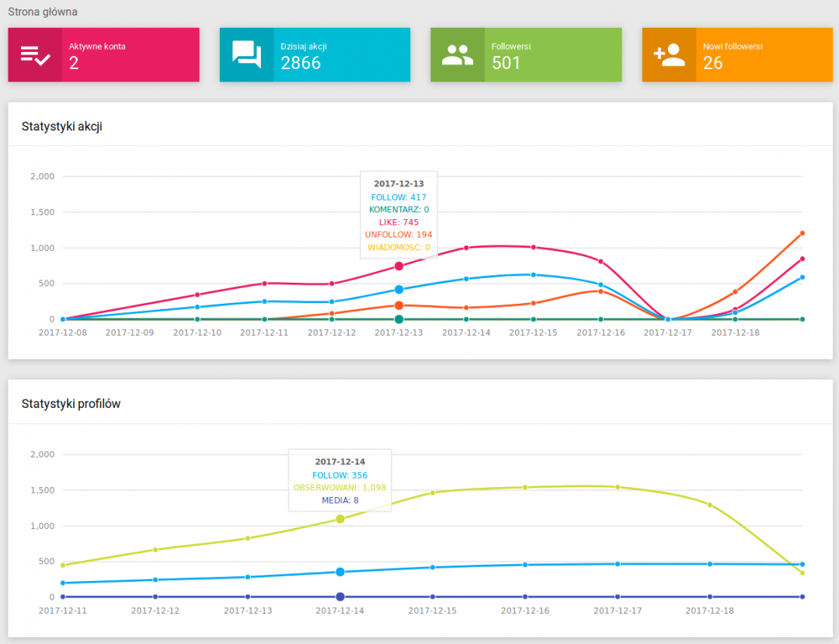Click the Dzisiaj akcji chat bubbles icon
Image resolution: width=839 pixels, height=644 pixels.
click(x=246, y=55)
